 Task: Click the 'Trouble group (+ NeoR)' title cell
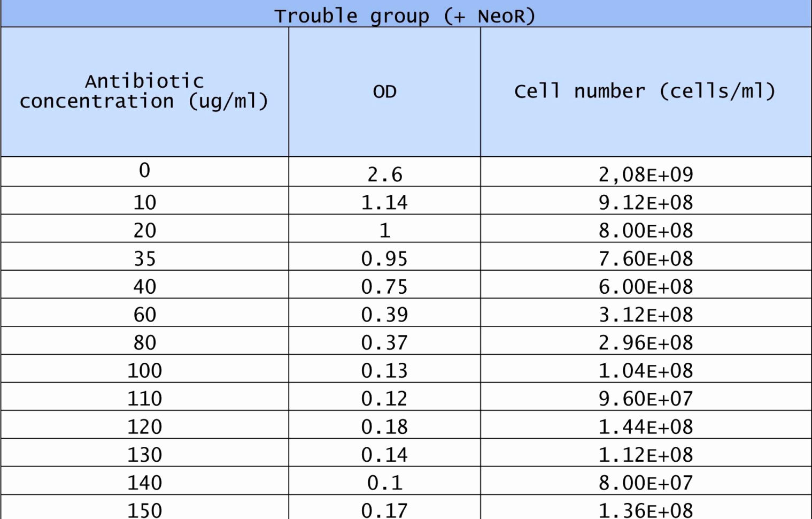(x=405, y=16)
